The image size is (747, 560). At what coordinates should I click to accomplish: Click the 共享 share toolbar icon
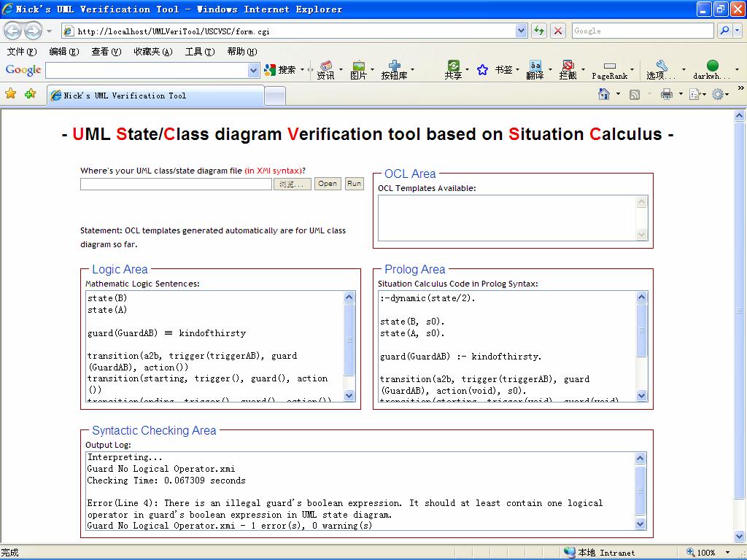click(x=454, y=70)
